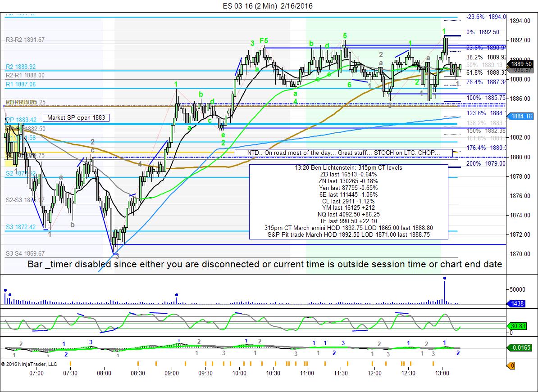Click the S&P Pit trade March HOD line
This screenshot has width=538, height=392.
point(349,235)
